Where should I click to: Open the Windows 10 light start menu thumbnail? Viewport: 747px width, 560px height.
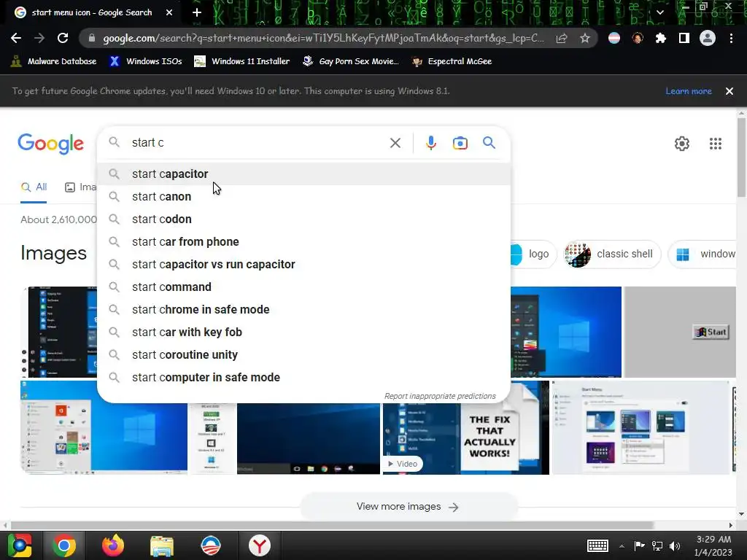click(104, 427)
